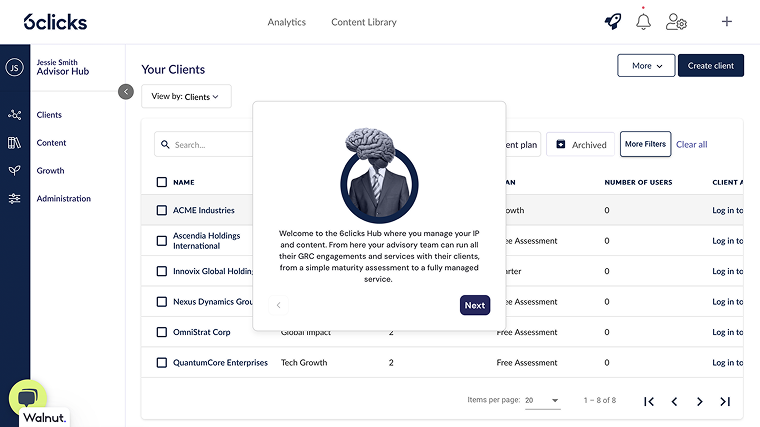Screen dimensions: 760x427
Task: Open the Walnut chat bubble
Action: pyautogui.click(x=28, y=398)
